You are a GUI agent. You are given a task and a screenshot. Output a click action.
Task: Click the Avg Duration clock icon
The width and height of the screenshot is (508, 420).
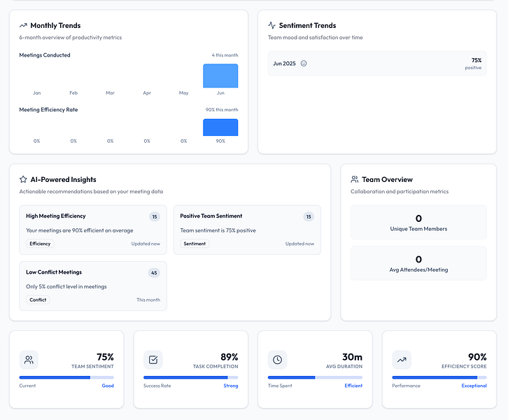click(x=277, y=360)
